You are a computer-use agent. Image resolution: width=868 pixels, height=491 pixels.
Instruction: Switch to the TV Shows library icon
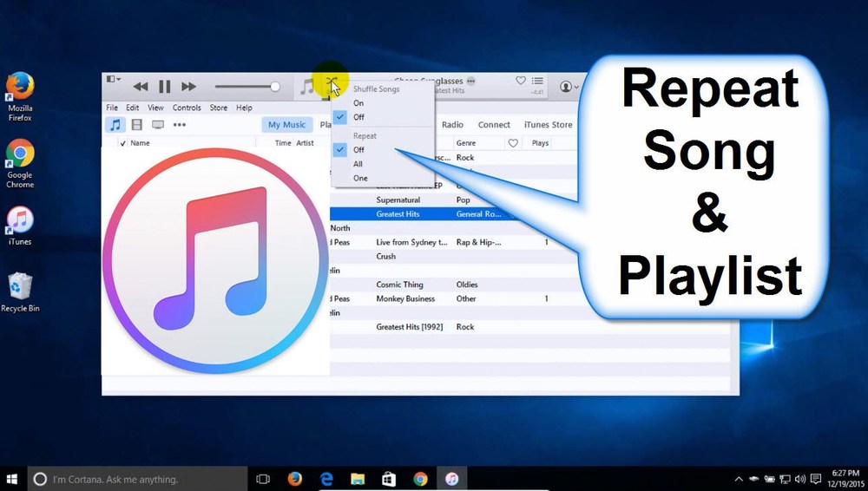[157, 125]
